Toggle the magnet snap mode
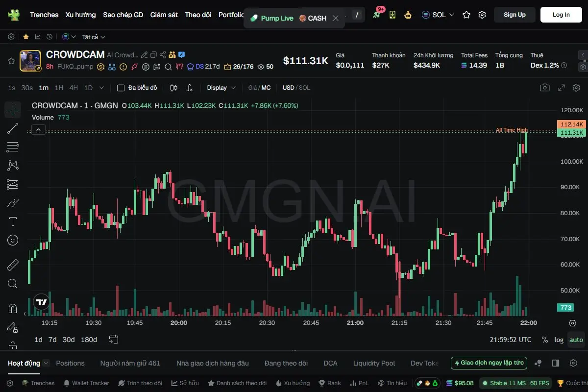This screenshot has height=392, width=588. 13,309
